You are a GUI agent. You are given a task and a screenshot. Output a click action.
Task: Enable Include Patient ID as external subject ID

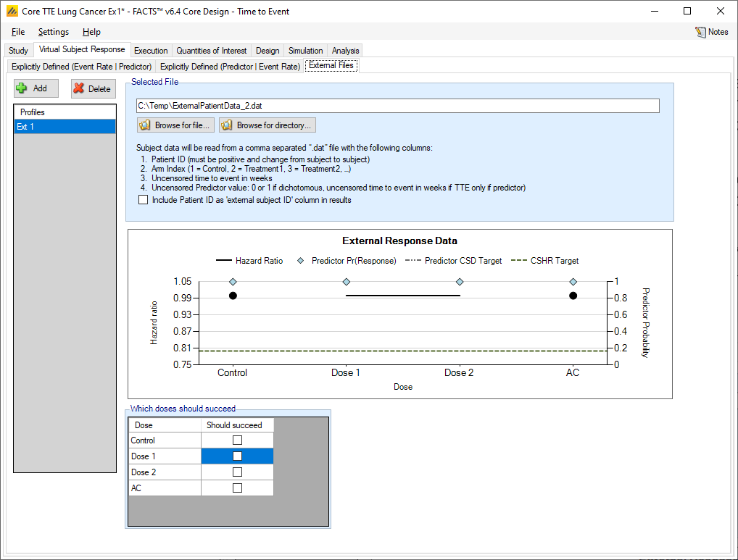[x=143, y=200]
